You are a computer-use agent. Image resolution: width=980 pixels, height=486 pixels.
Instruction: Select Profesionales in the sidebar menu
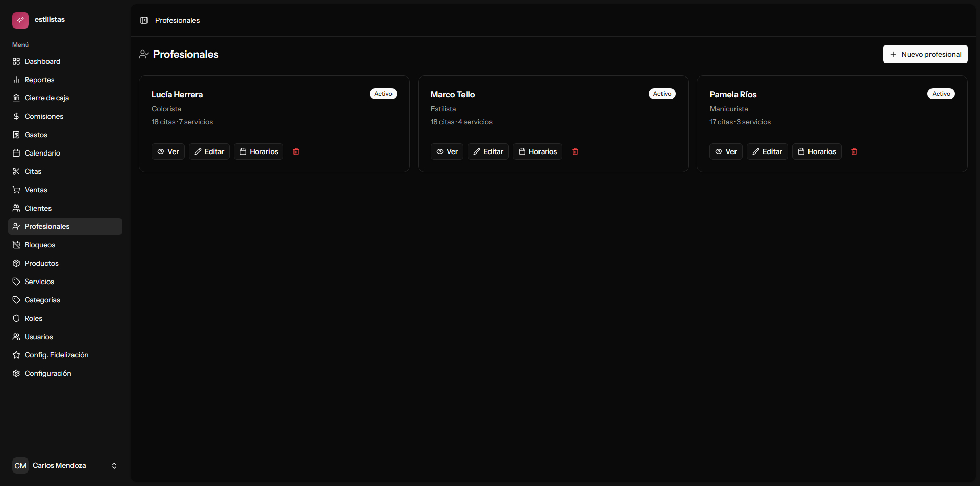pyautogui.click(x=47, y=226)
